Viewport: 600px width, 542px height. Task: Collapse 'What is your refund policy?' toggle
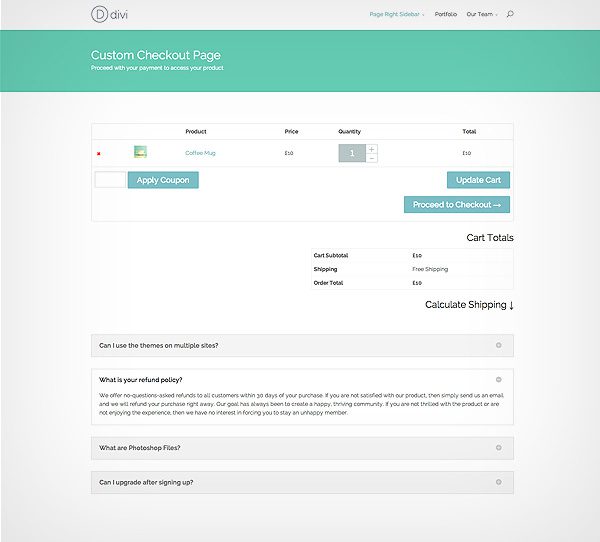(x=302, y=380)
